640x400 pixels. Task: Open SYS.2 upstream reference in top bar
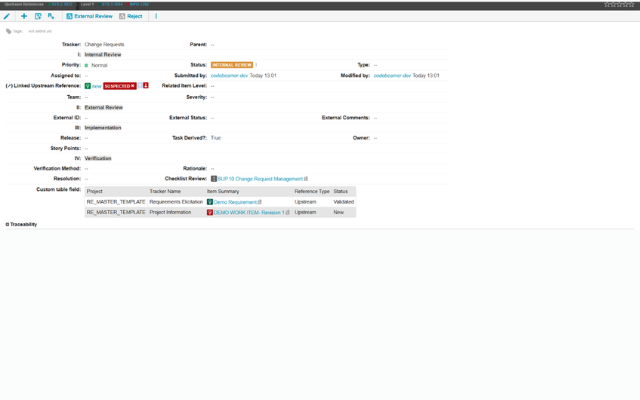pos(60,4)
